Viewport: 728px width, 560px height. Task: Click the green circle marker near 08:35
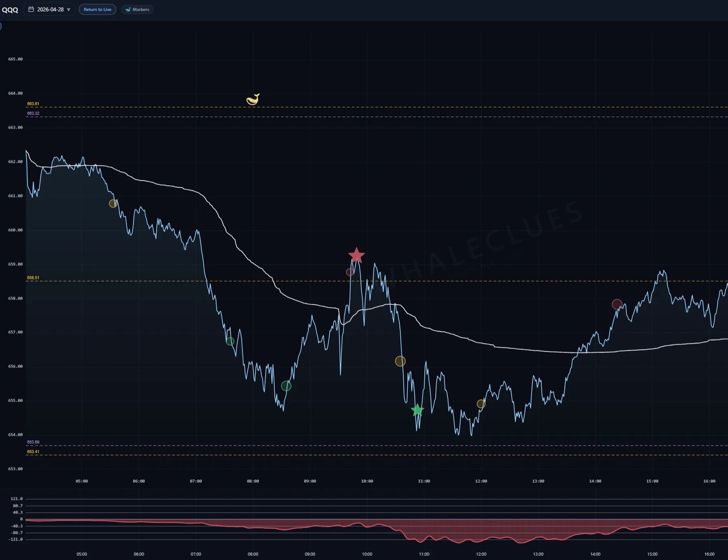click(x=286, y=386)
